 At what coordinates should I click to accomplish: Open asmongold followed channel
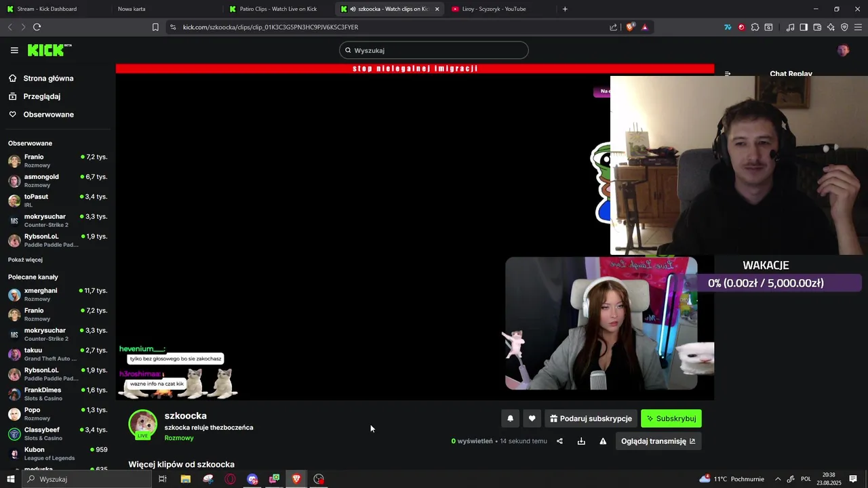coord(58,180)
